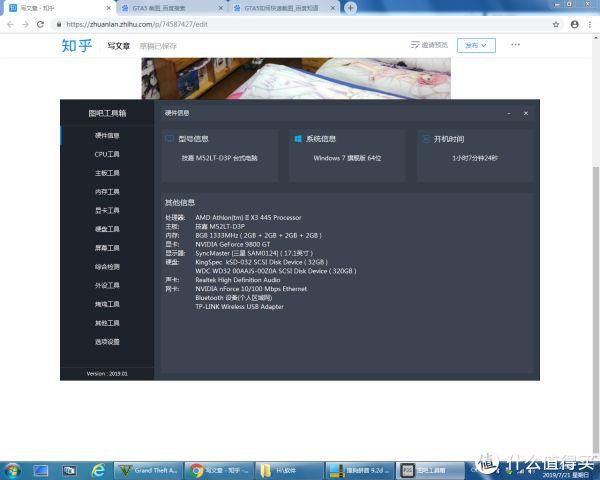Close the 写文章 - 知乎 tab

[109, 8]
